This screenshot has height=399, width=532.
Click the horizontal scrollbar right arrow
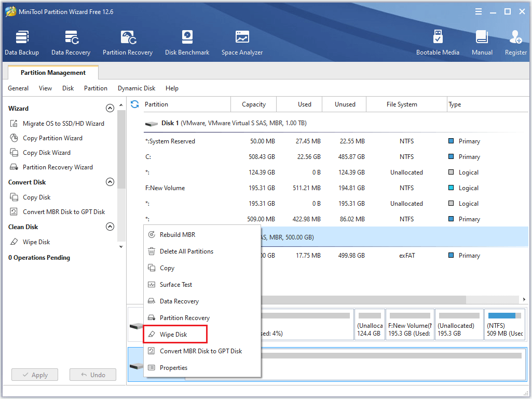[x=524, y=299]
